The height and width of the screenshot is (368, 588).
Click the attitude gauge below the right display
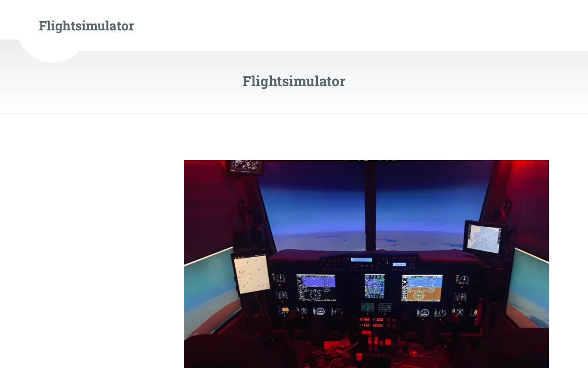tap(425, 313)
